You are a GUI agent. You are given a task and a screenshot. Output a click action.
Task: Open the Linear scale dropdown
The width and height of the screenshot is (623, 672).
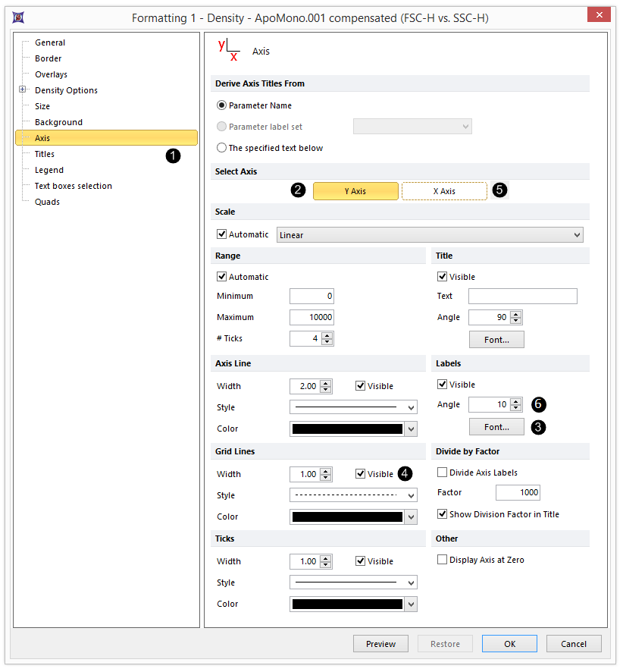coord(429,234)
